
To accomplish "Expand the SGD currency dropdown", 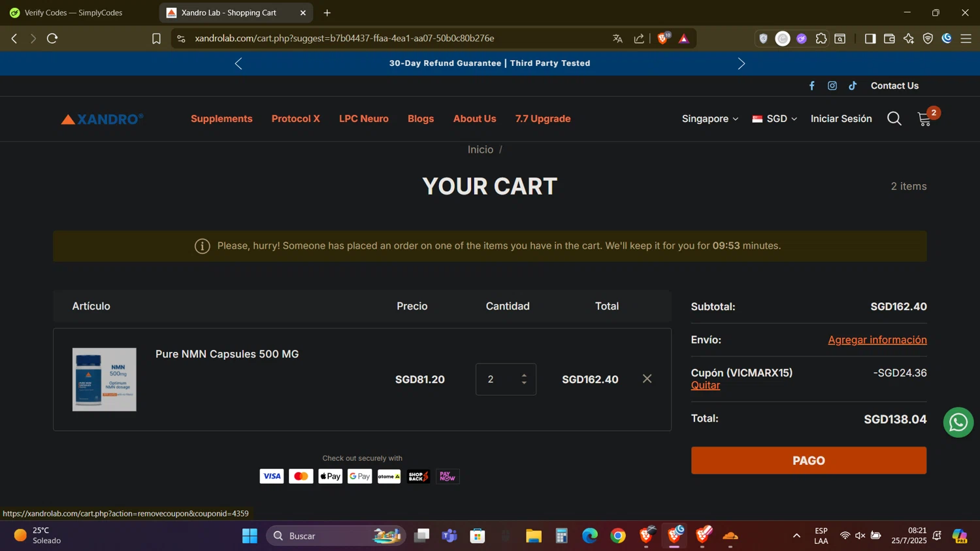I will click(775, 119).
